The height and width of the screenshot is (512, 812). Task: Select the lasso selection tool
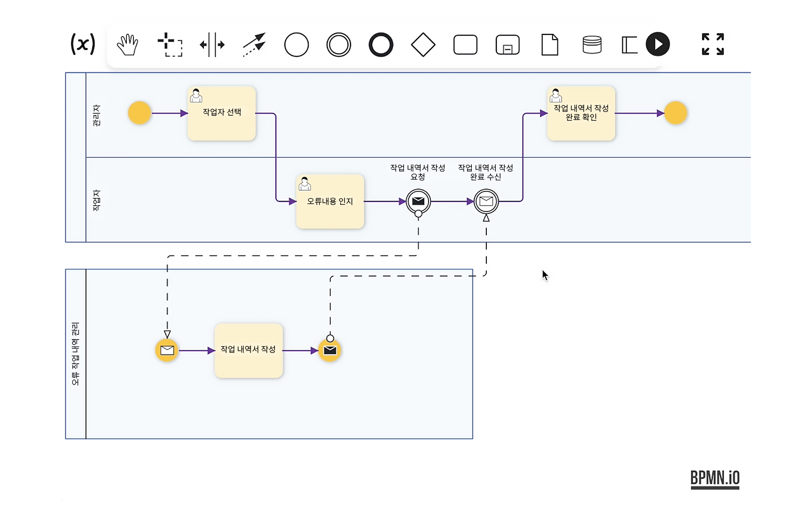(x=170, y=45)
